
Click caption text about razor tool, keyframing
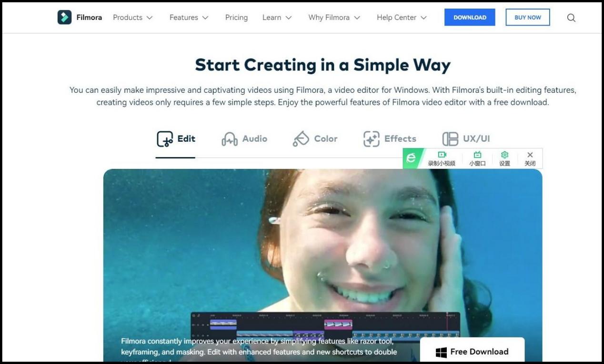click(x=259, y=349)
